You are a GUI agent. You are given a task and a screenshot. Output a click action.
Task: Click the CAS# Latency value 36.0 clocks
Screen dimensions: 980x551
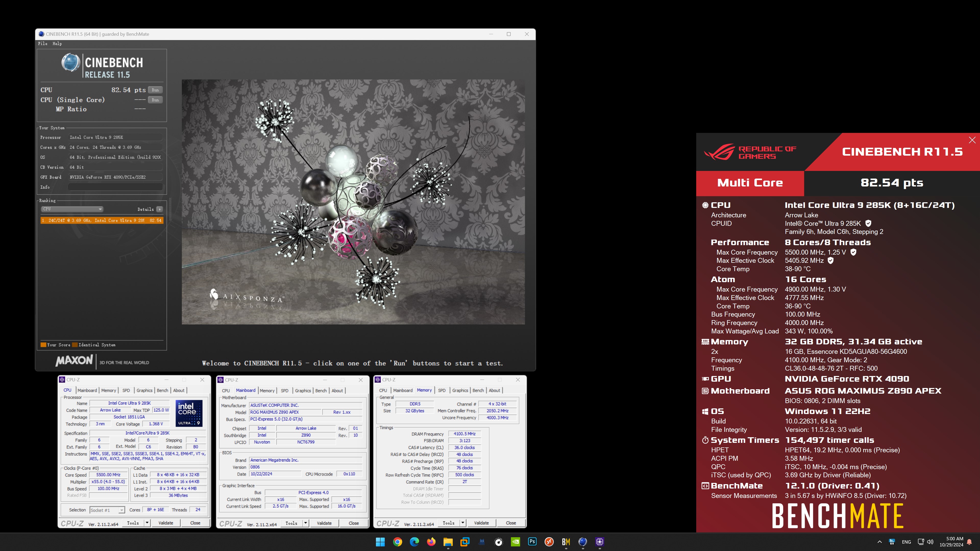(x=464, y=448)
